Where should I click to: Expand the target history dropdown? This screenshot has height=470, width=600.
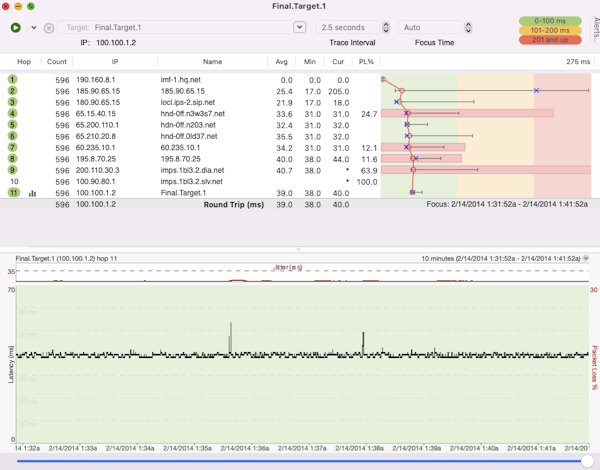[299, 28]
